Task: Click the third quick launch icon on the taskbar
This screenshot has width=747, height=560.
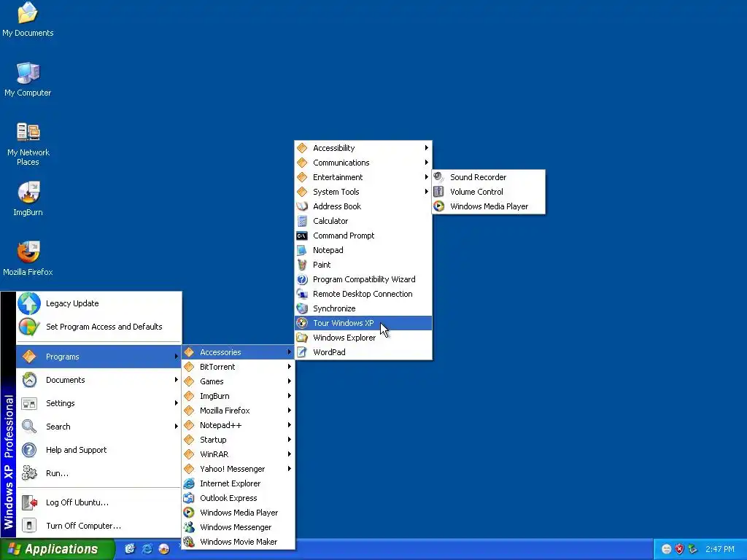Action: [x=164, y=549]
